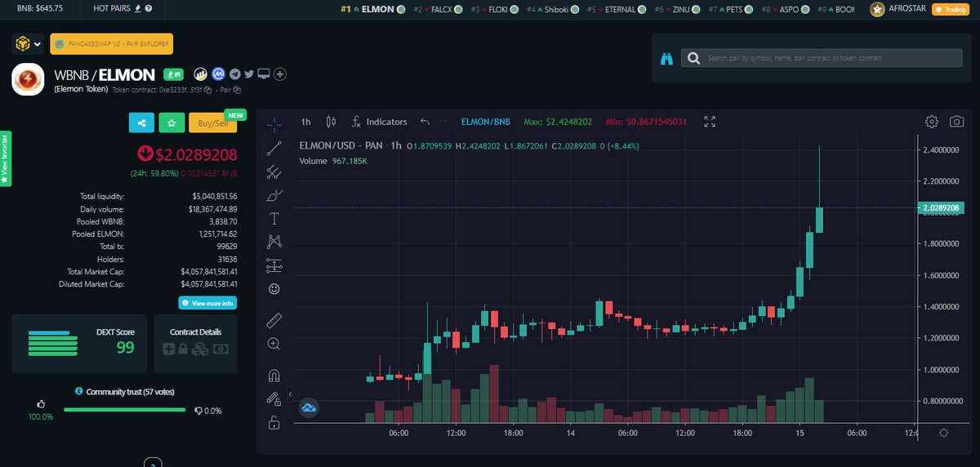Image resolution: width=980 pixels, height=467 pixels.
Task: Vote thumbs up for community trust
Action: [41, 403]
